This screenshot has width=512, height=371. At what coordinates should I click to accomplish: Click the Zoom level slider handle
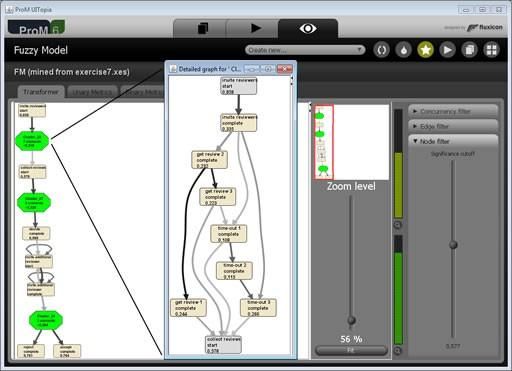point(351,320)
